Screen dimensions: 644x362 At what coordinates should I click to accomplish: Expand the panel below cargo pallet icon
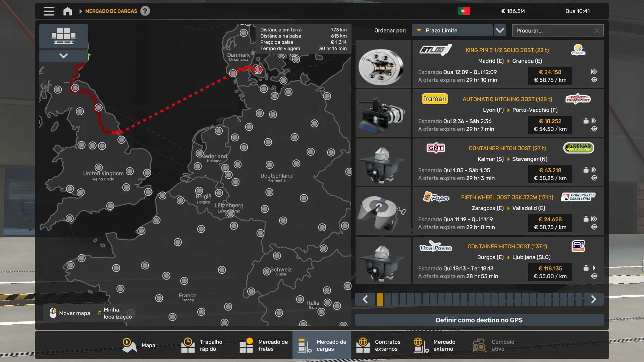pyautogui.click(x=63, y=56)
